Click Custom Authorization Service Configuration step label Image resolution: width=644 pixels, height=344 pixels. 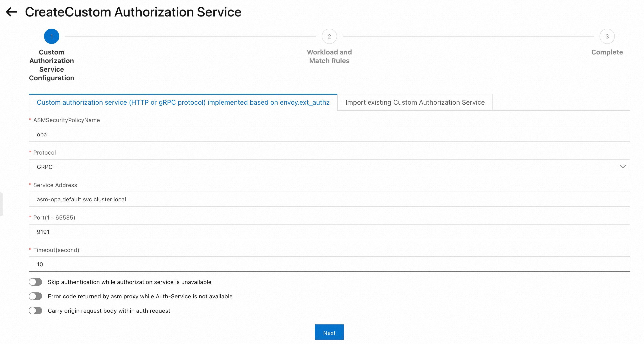point(51,65)
